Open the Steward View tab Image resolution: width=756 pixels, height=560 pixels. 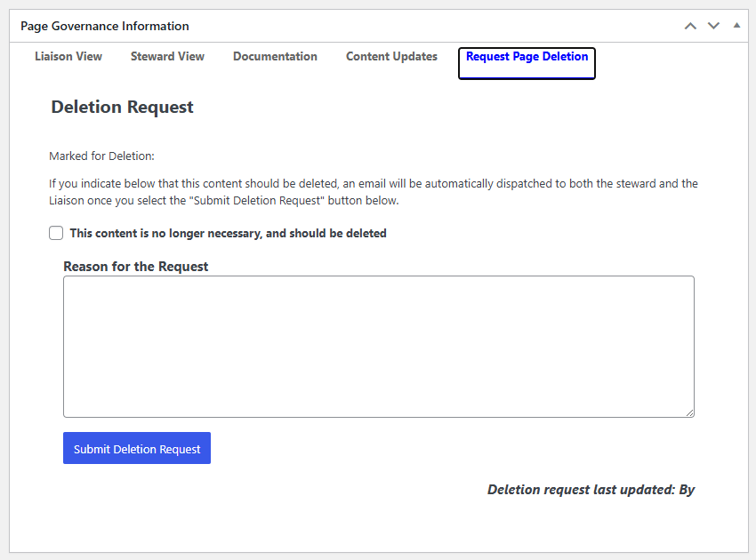point(167,56)
